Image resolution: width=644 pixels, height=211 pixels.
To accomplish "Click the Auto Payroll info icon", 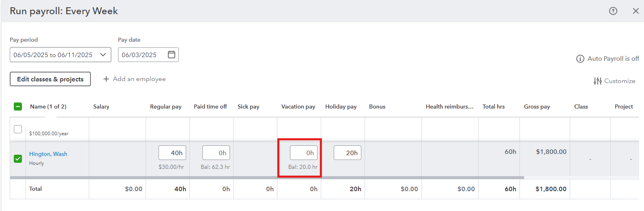I will 580,59.
